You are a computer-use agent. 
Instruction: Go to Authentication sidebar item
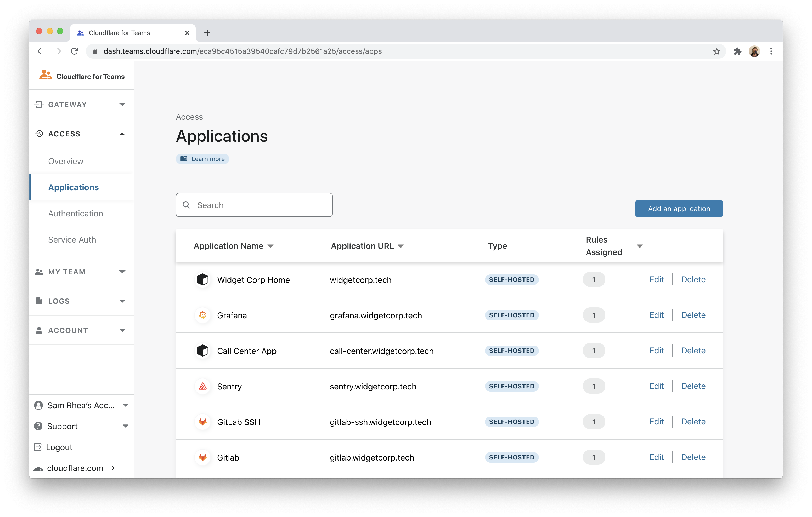pyautogui.click(x=76, y=213)
